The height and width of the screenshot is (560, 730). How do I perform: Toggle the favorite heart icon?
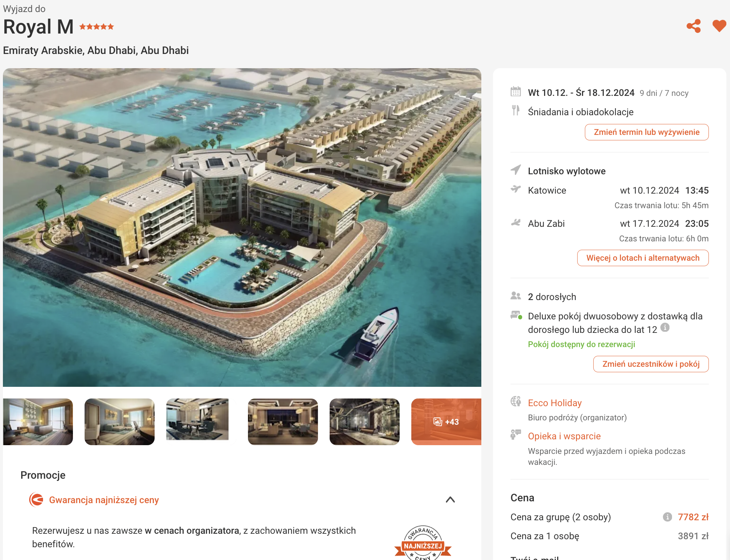coord(719,26)
